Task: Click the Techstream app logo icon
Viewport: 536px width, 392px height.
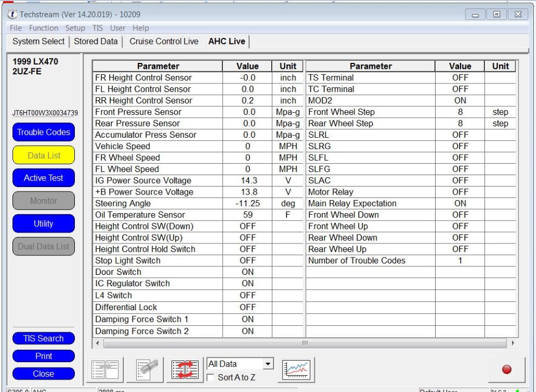Action: click(12, 14)
